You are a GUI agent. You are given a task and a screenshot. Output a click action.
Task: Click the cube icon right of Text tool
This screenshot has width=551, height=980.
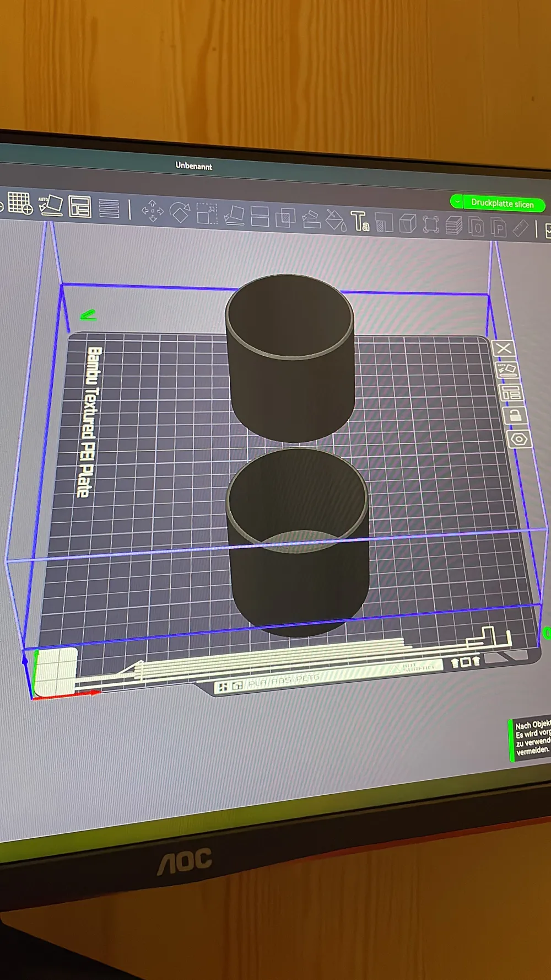407,224
